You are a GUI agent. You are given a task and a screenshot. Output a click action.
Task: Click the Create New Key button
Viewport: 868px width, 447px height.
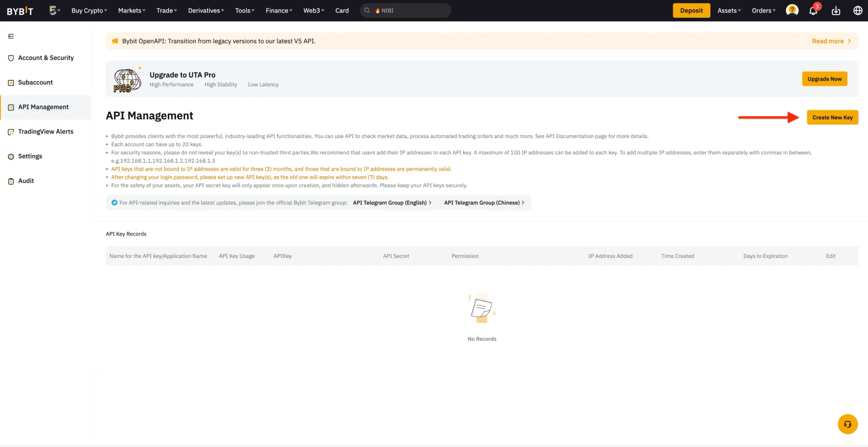pyautogui.click(x=832, y=117)
